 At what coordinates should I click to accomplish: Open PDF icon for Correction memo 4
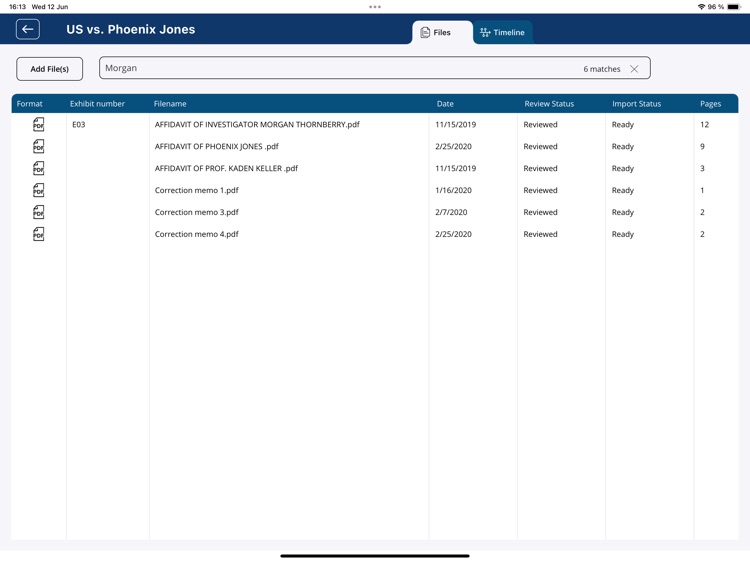click(x=38, y=234)
